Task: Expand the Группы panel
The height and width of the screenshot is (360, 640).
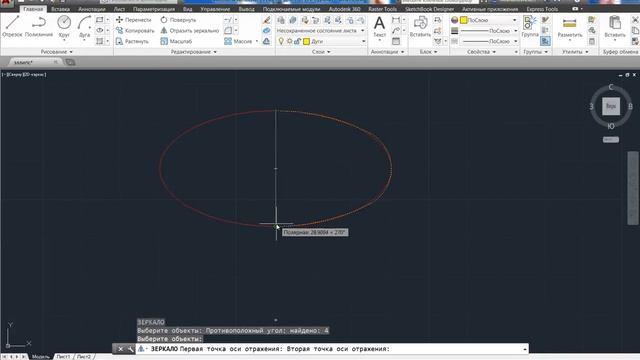Action: pyautogui.click(x=536, y=52)
